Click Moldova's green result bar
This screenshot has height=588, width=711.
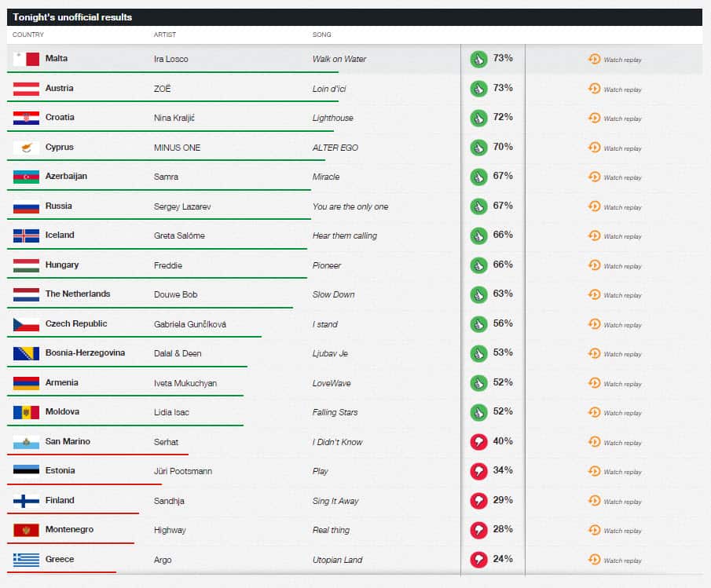(x=126, y=425)
